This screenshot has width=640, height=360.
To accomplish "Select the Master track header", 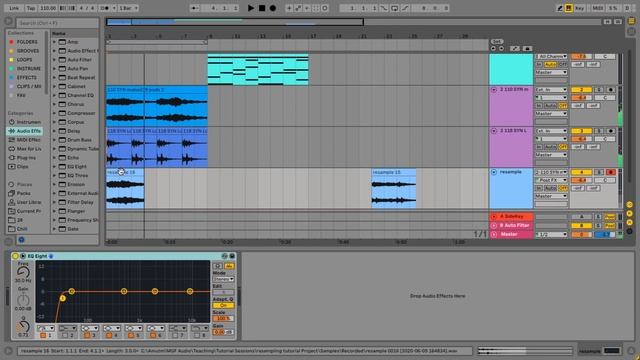I will 511,234.
